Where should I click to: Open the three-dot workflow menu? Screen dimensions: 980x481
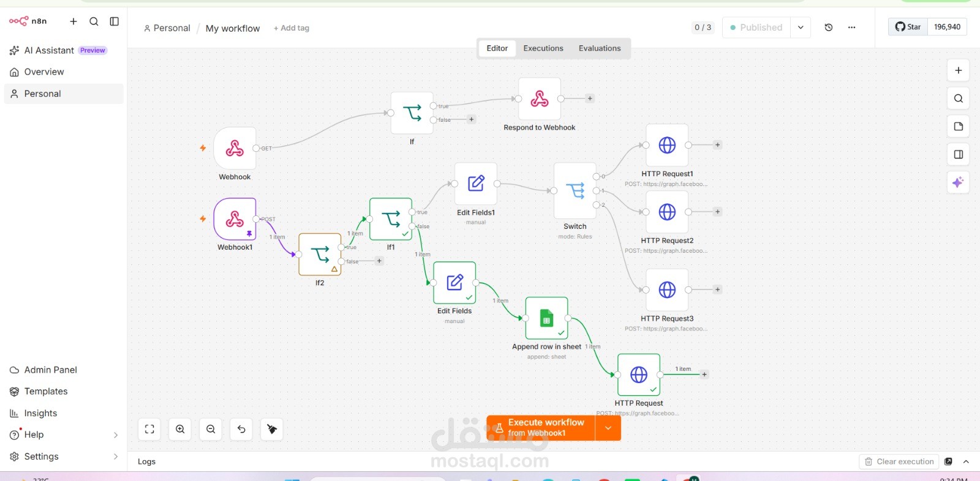coord(851,28)
